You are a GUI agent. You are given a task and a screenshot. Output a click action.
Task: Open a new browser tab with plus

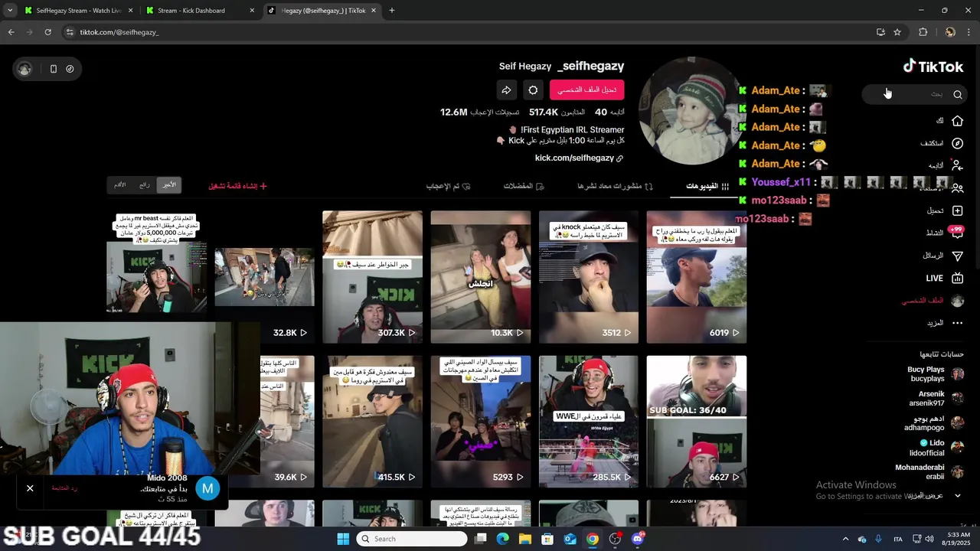[x=391, y=11]
